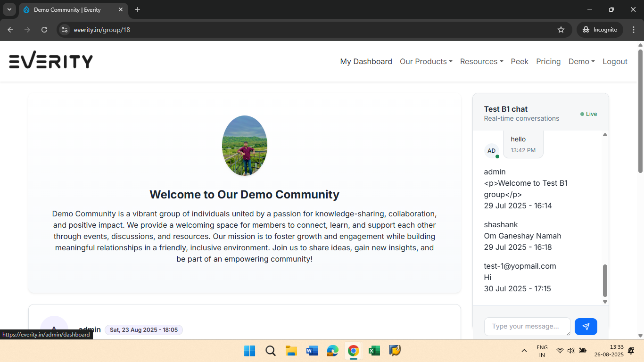
Task: Send the chat message with paper plane button
Action: (586, 327)
